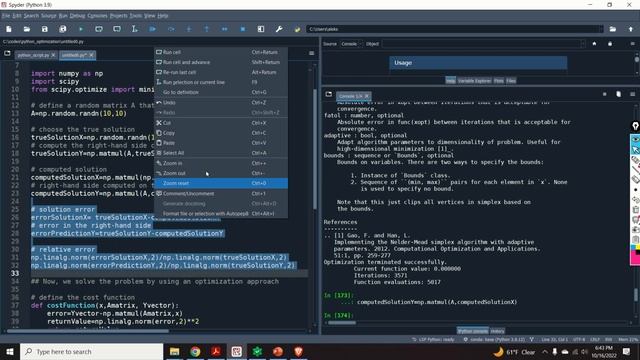
Task: Switch to python_script.py editor tab
Action: tap(33, 55)
